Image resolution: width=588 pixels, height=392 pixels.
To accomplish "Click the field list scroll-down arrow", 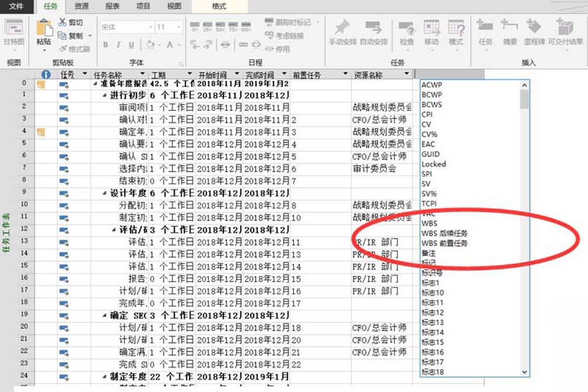I will [525, 372].
